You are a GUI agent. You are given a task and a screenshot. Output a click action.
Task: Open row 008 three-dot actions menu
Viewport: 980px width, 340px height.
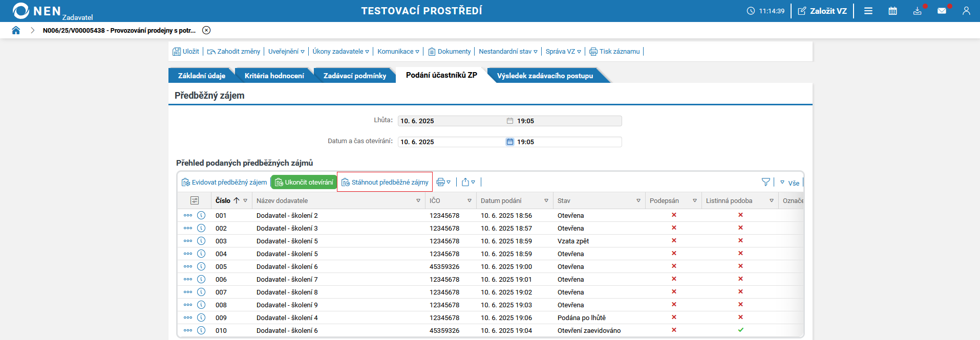point(188,305)
